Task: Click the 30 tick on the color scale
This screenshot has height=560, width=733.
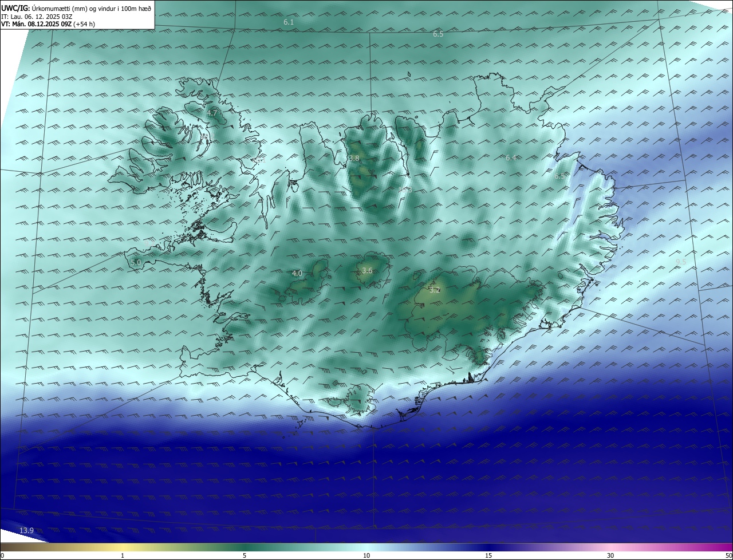Action: [610, 555]
